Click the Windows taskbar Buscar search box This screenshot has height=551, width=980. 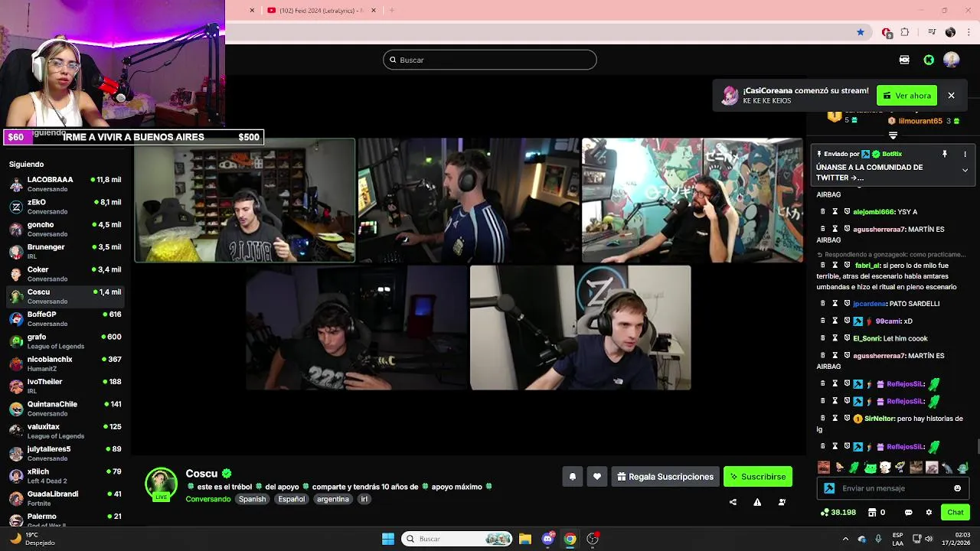457,539
